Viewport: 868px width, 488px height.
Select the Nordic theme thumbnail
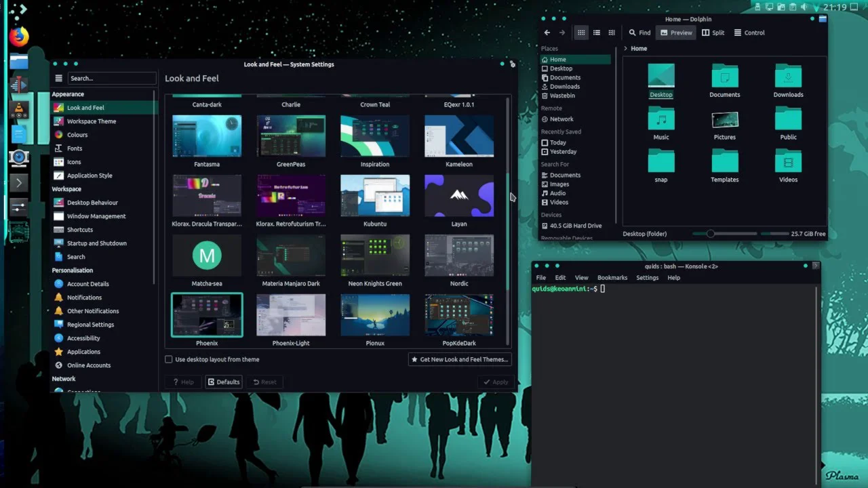459,256
